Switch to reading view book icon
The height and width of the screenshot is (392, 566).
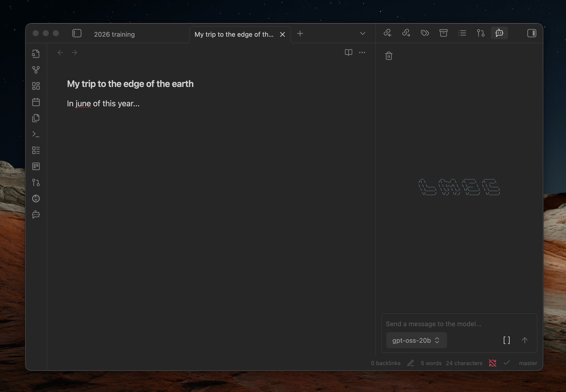click(348, 53)
